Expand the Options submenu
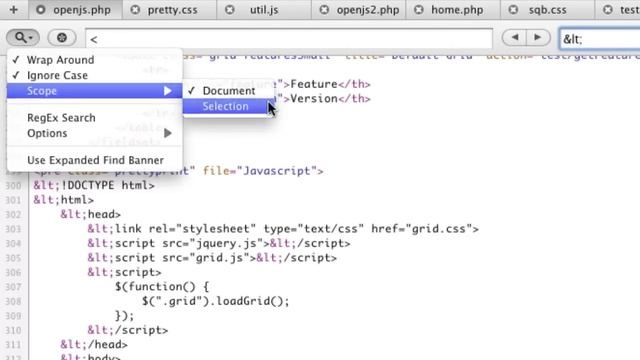The image size is (640, 360). [95, 133]
